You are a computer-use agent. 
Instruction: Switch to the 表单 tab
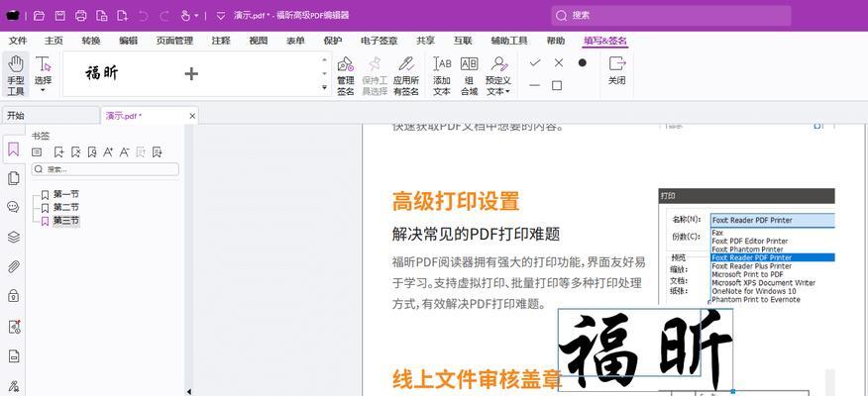coord(295,41)
